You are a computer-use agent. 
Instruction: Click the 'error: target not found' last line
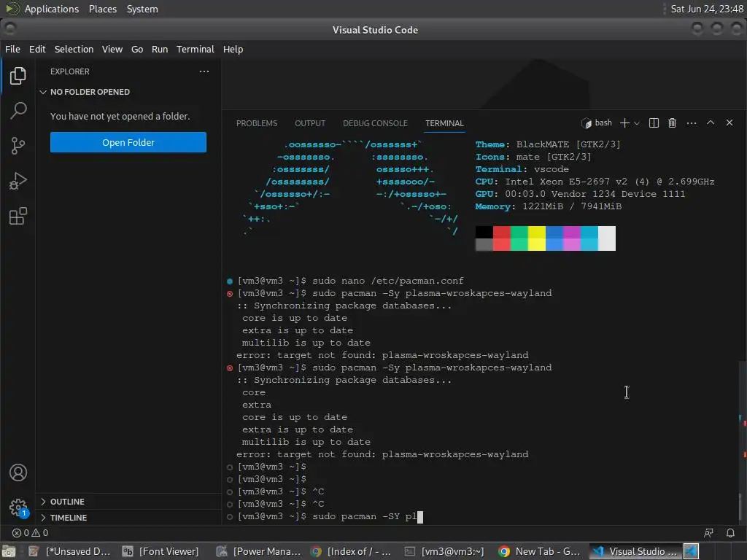pos(382,454)
